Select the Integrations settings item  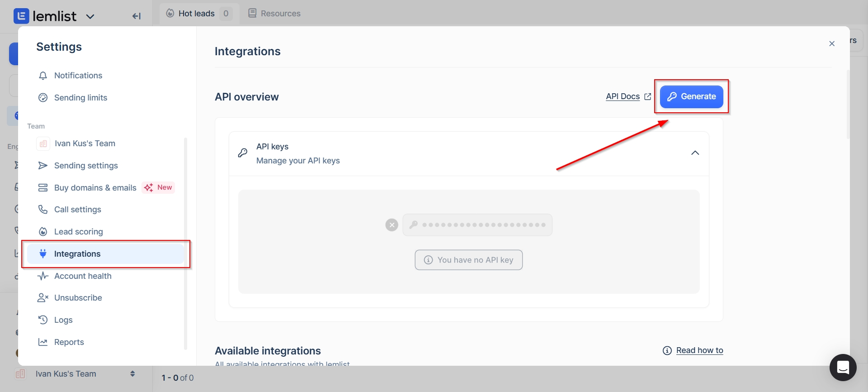pyautogui.click(x=105, y=254)
